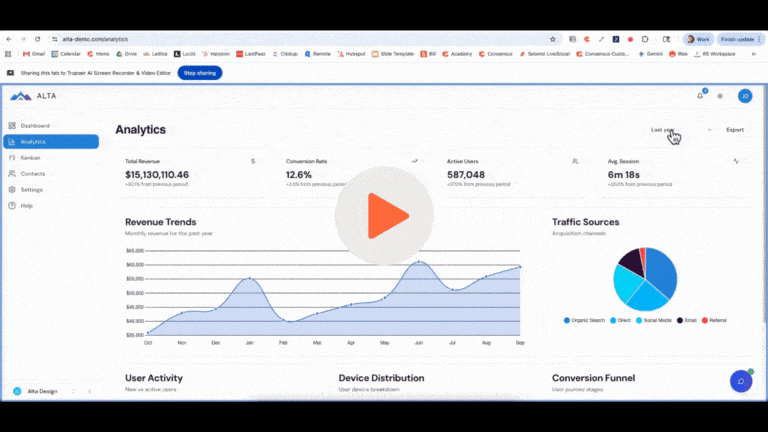Go back in the browser
The image size is (768, 432).
coord(9,39)
